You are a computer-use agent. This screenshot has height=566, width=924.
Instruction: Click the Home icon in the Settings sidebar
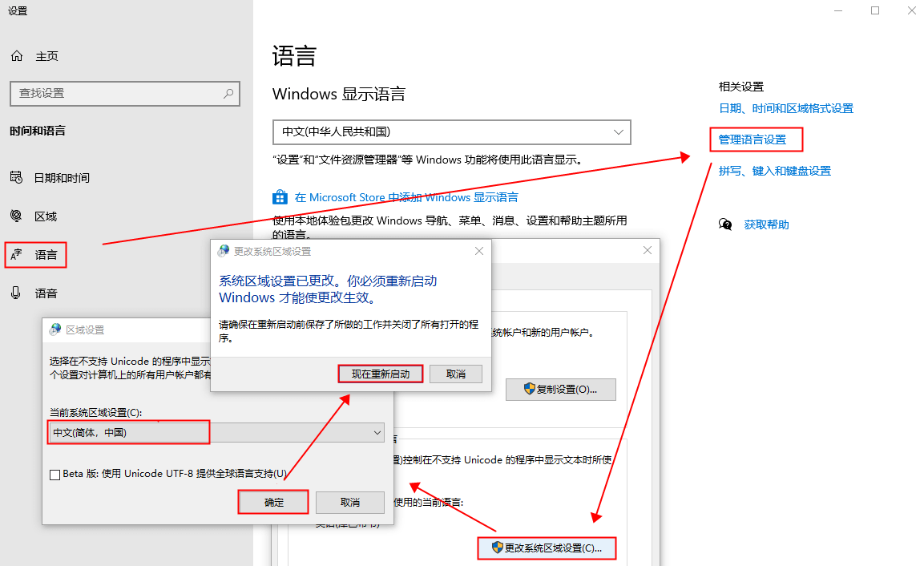[x=17, y=56]
